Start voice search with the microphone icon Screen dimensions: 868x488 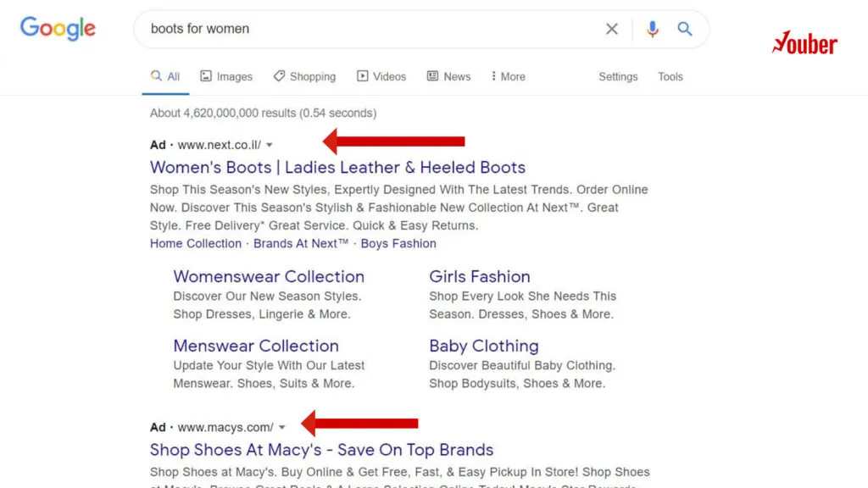coord(652,29)
